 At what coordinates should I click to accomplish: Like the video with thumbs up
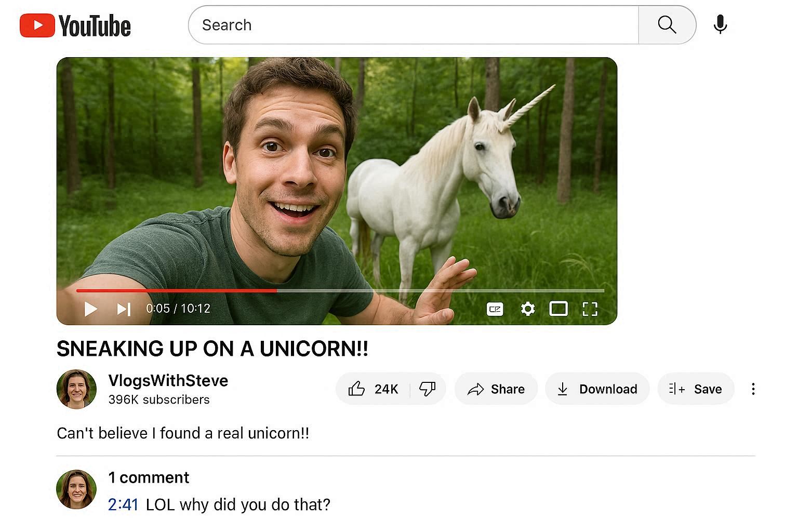pos(373,389)
